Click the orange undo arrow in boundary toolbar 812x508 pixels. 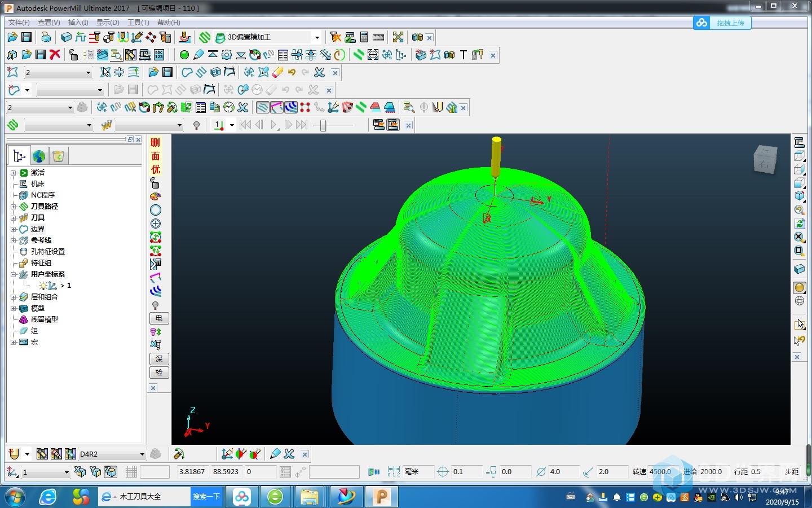pyautogui.click(x=292, y=72)
